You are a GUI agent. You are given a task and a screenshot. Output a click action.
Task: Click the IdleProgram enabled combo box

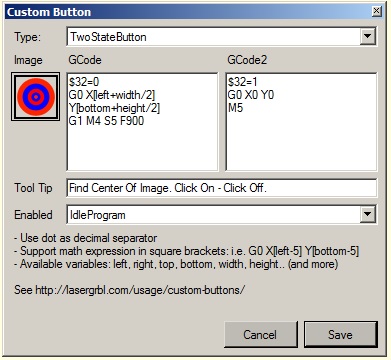click(222, 214)
